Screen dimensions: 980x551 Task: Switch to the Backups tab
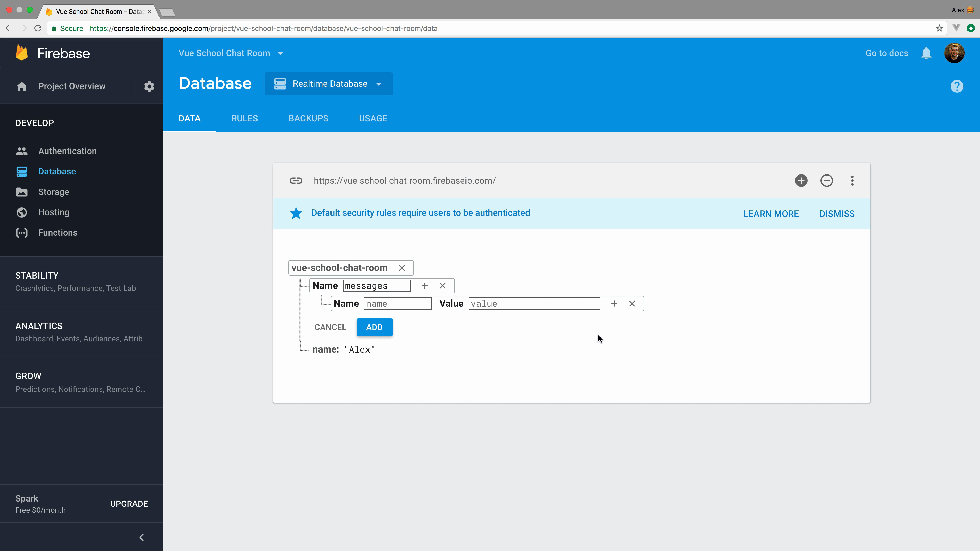pyautogui.click(x=308, y=118)
